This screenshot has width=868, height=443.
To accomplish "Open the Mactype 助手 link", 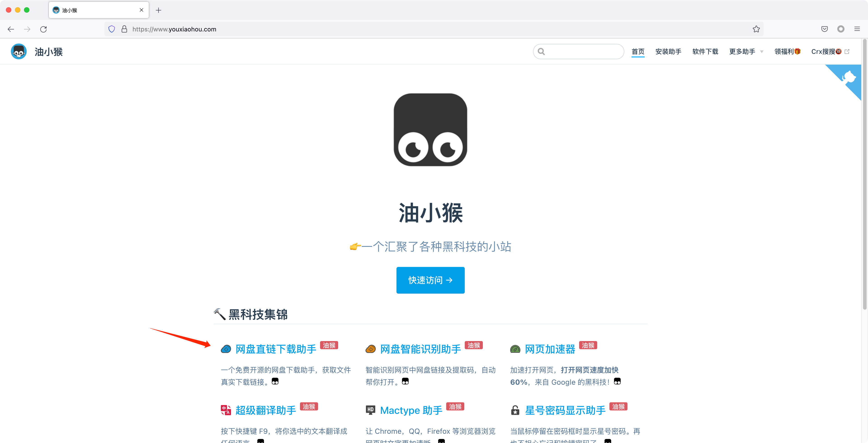I will [411, 410].
